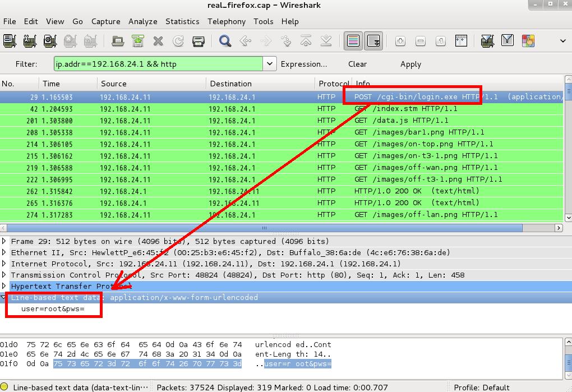Click into the display filter field
572x392 pixels.
(x=158, y=64)
